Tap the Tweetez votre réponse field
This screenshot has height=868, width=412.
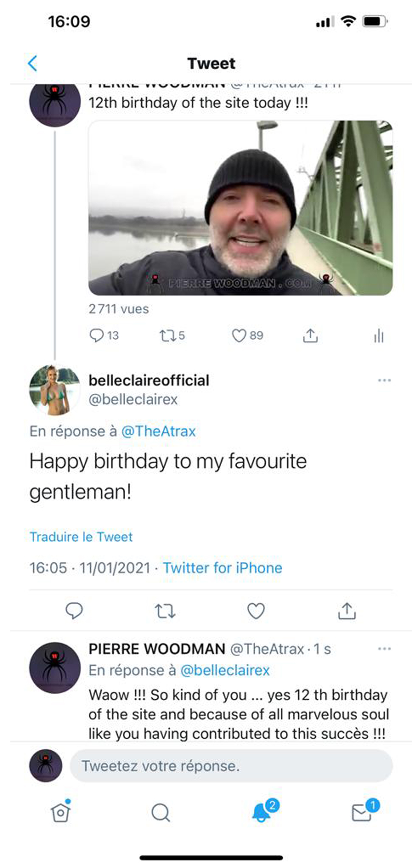coord(231,766)
